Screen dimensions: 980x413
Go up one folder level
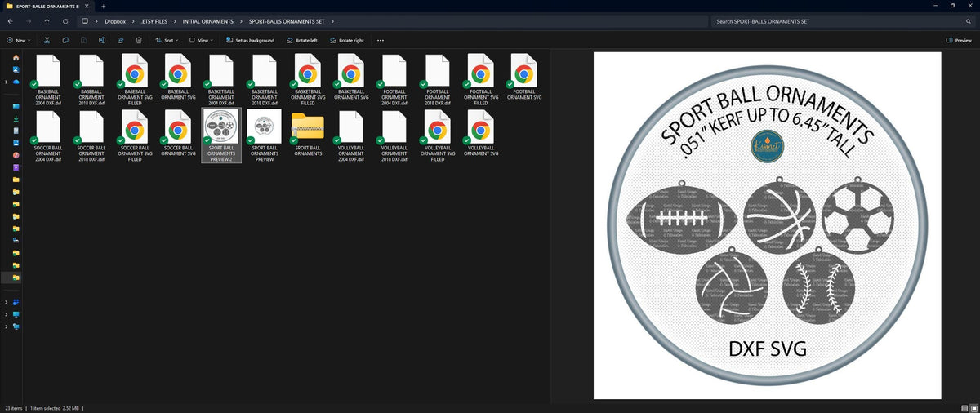pyautogui.click(x=47, y=21)
